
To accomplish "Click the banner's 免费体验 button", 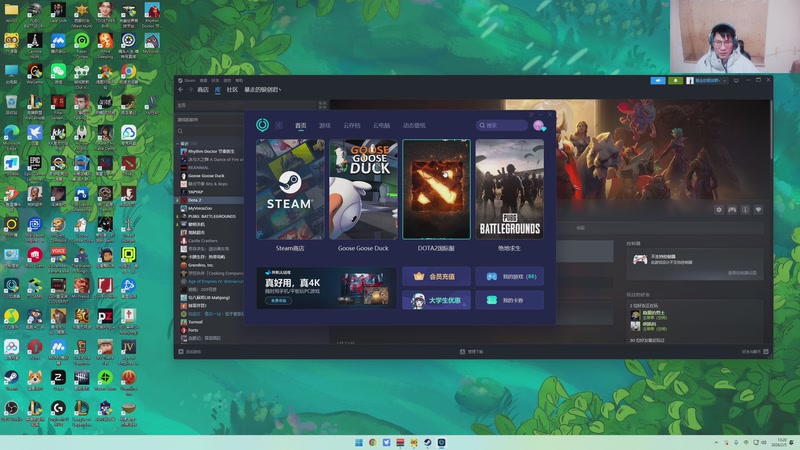I will pos(279,301).
